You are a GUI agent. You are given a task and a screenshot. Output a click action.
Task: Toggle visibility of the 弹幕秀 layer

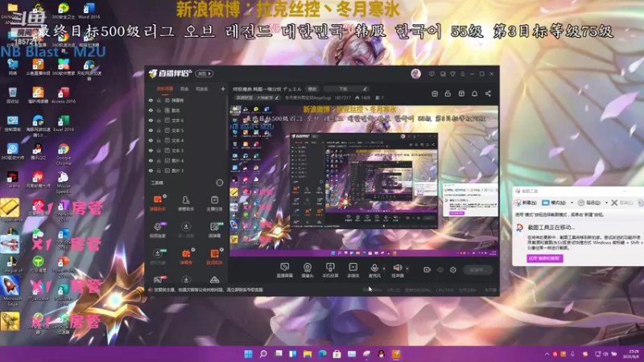click(x=151, y=100)
